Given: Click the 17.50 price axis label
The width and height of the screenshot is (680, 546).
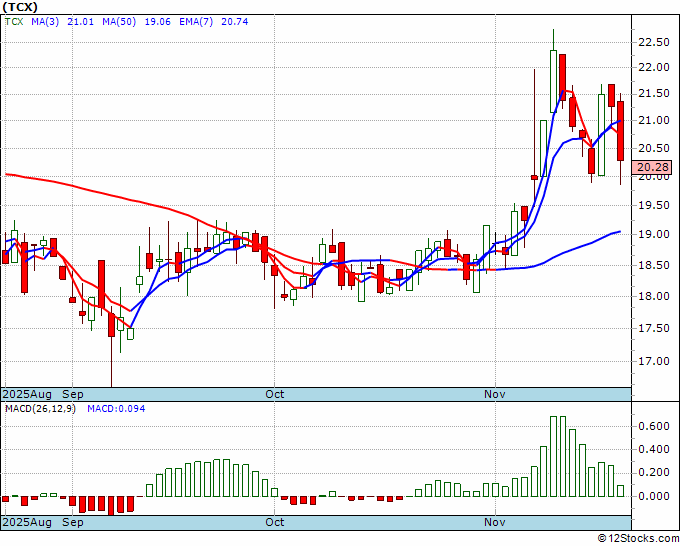Looking at the screenshot, I should click(654, 328).
